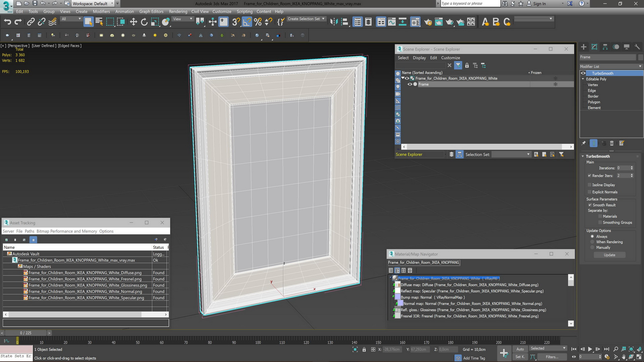Viewport: 644px width, 362px height.
Task: Collapse the TurboSmooth rollout
Action: point(583,157)
